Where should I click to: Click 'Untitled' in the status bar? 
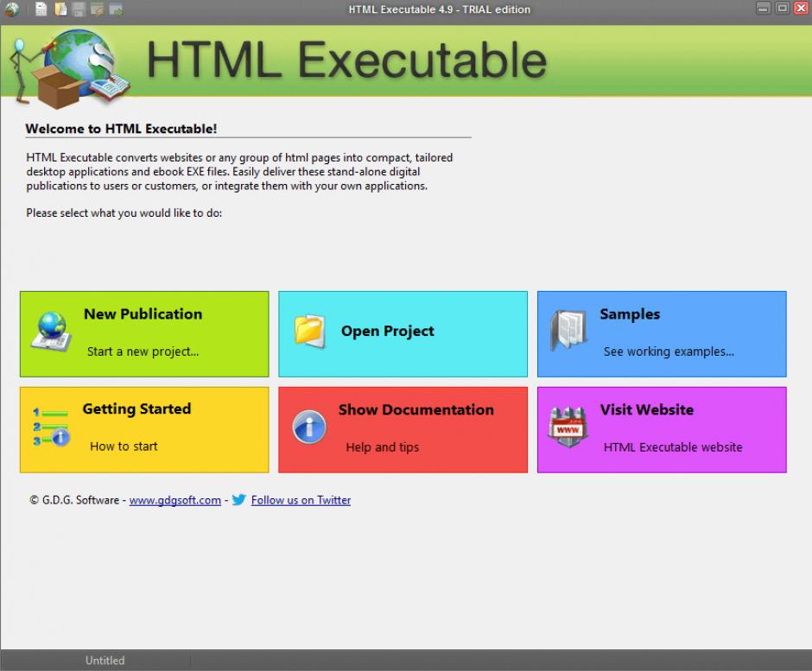coord(105,660)
